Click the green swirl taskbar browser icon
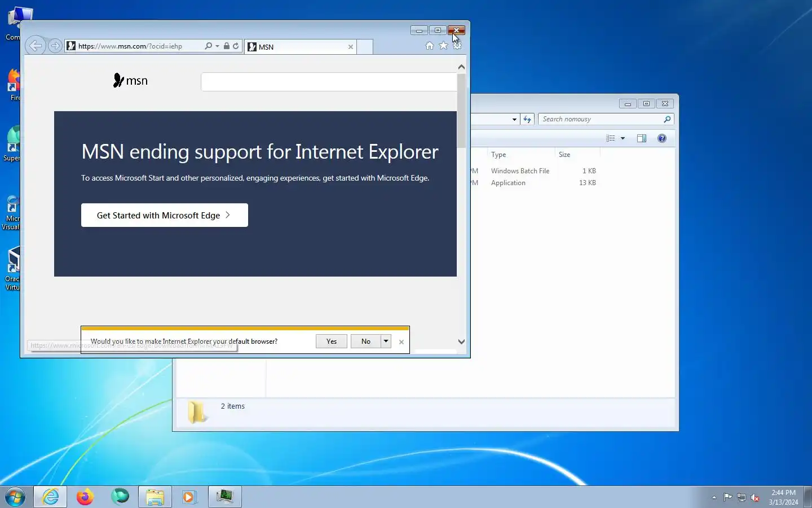The image size is (812, 508). pyautogui.click(x=120, y=497)
